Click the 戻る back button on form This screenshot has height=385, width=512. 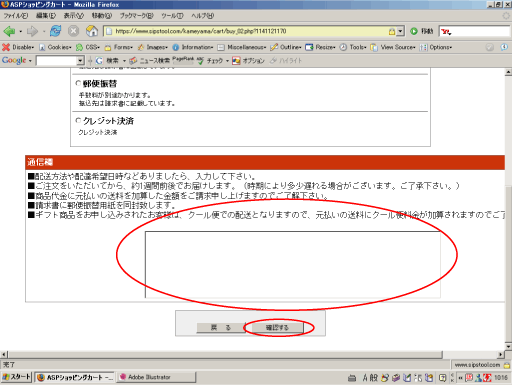[221, 328]
